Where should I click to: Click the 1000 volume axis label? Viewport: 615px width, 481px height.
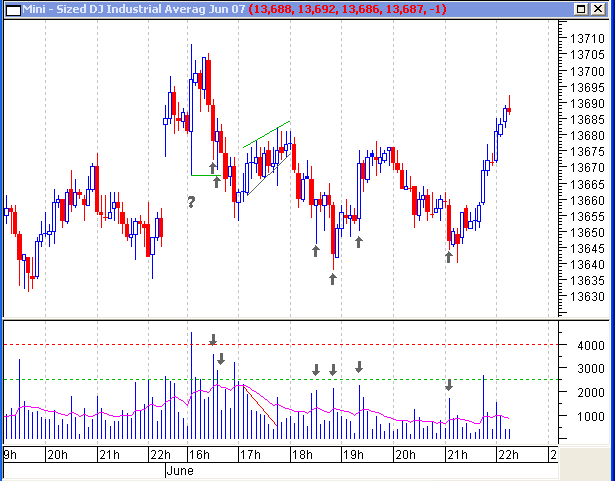point(591,416)
